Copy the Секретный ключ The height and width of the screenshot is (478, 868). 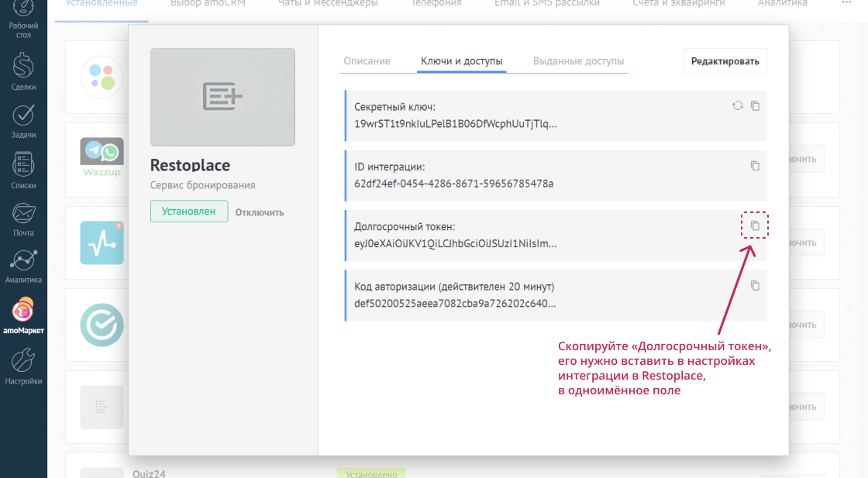pos(756,106)
